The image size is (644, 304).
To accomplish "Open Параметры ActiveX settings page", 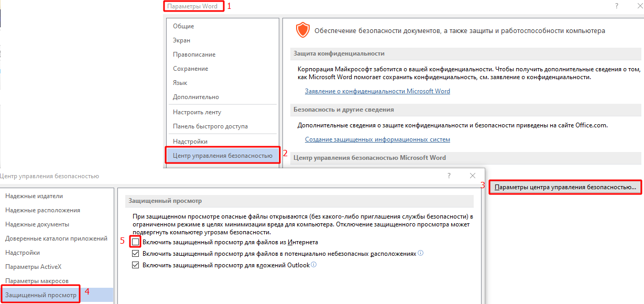I will click(x=34, y=267).
